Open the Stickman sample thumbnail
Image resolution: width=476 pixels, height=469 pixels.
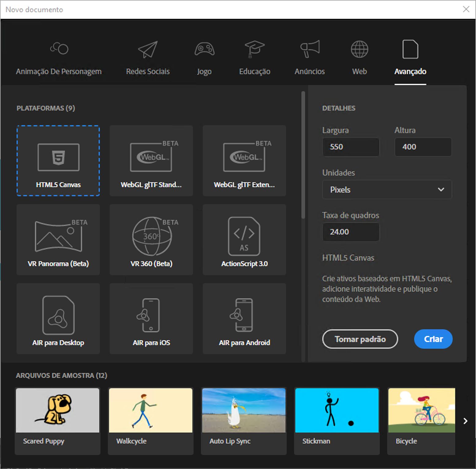click(337, 410)
